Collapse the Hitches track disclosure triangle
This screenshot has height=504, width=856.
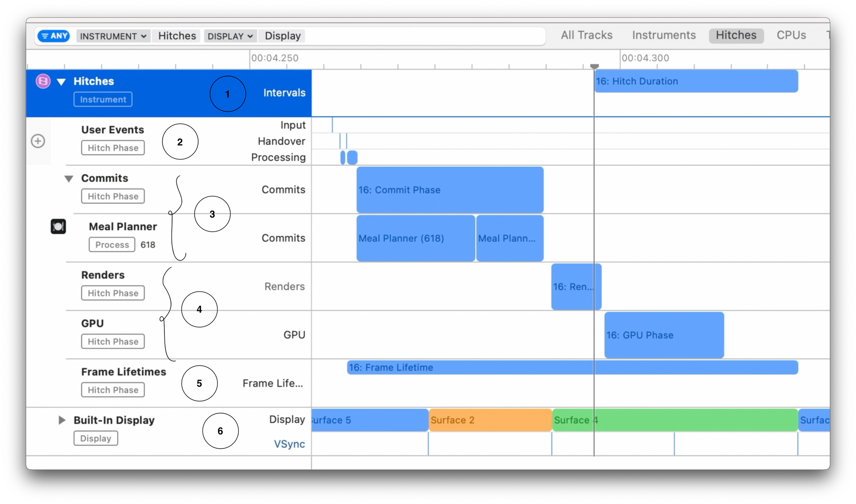coord(61,82)
